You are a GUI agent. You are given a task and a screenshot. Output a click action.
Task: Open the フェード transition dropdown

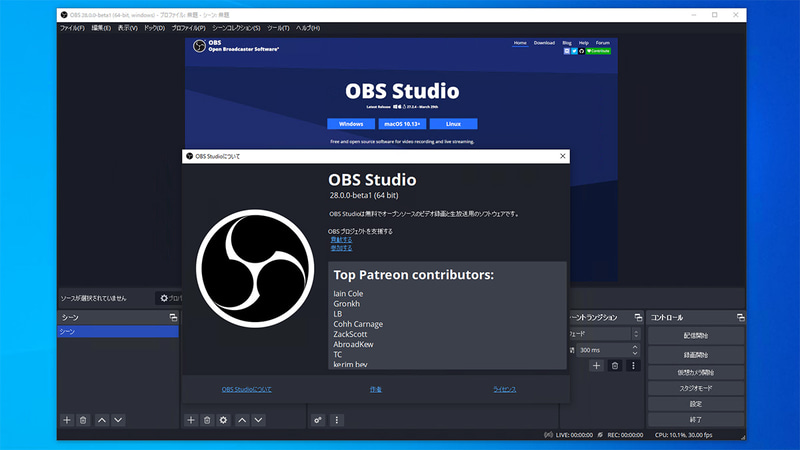pos(604,334)
